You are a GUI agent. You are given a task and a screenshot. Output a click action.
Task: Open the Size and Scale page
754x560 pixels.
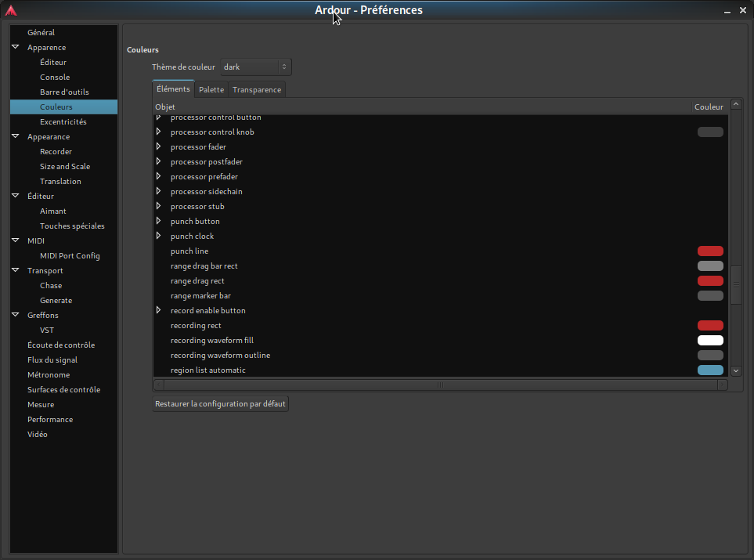65,167
